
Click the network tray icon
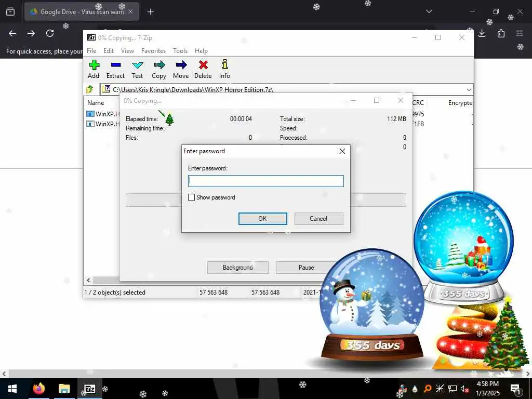point(453,389)
